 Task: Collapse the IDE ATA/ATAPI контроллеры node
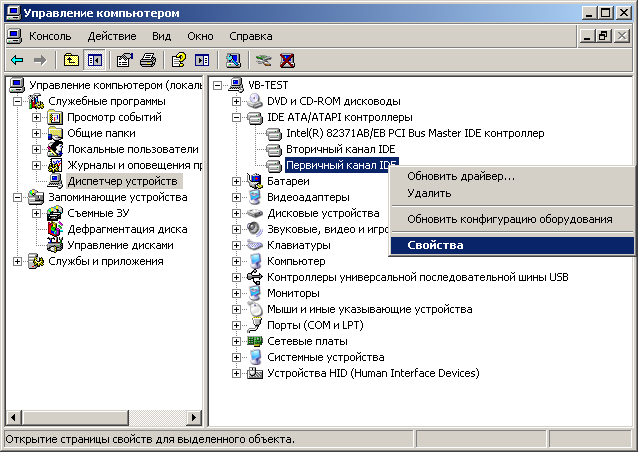coord(236,117)
